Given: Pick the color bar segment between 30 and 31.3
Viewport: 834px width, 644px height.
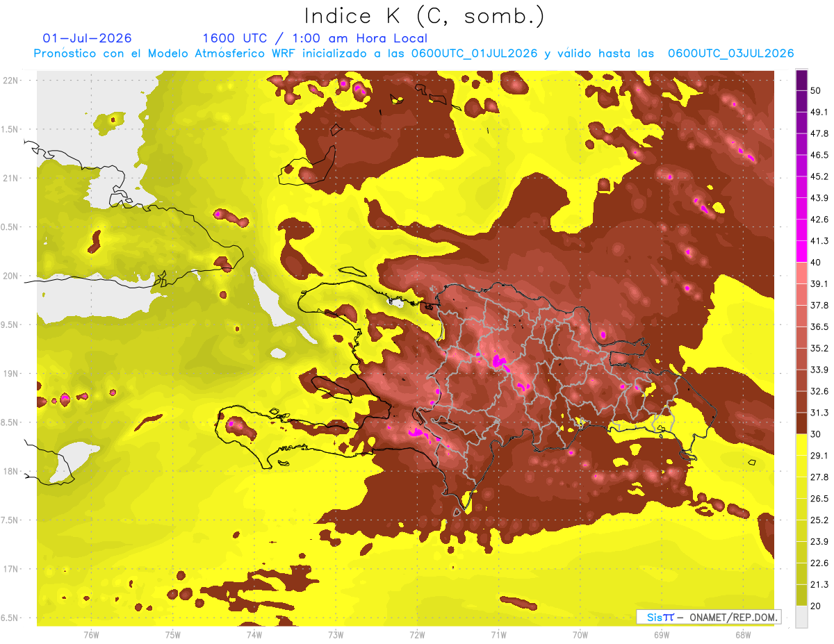Looking at the screenshot, I should point(801,424).
